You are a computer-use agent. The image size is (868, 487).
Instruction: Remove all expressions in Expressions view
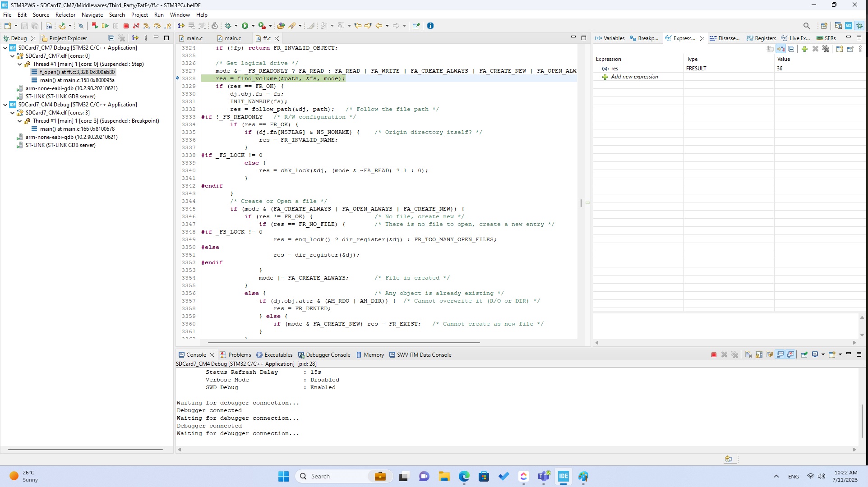click(826, 49)
